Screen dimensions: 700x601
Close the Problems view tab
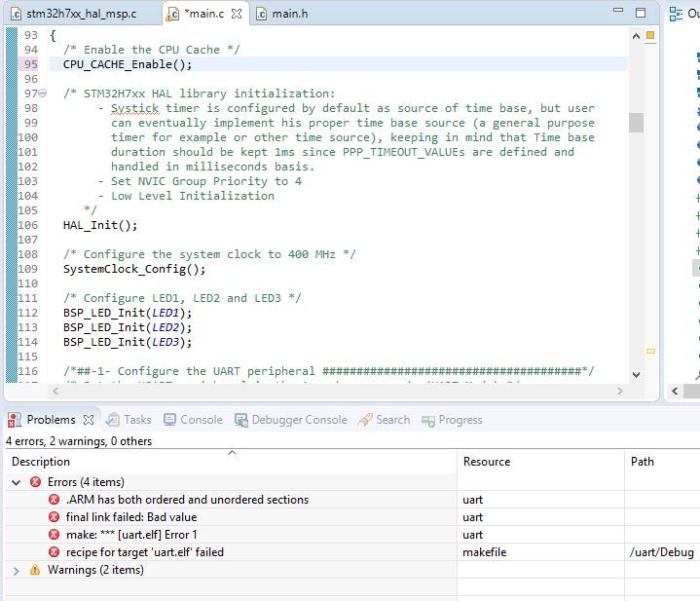[89, 420]
